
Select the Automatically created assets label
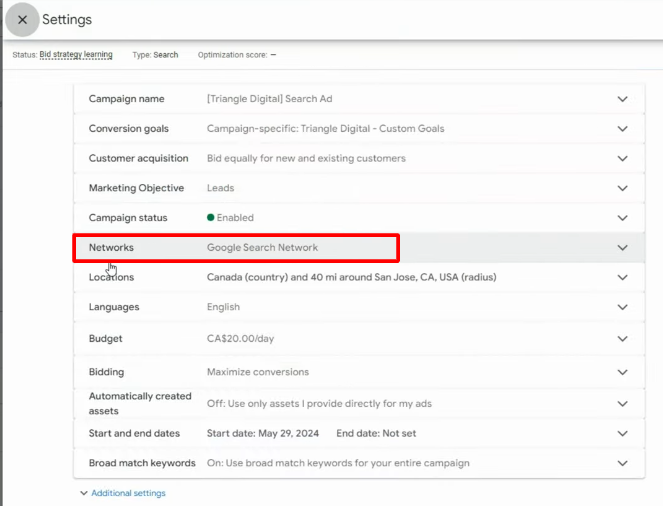tap(140, 404)
